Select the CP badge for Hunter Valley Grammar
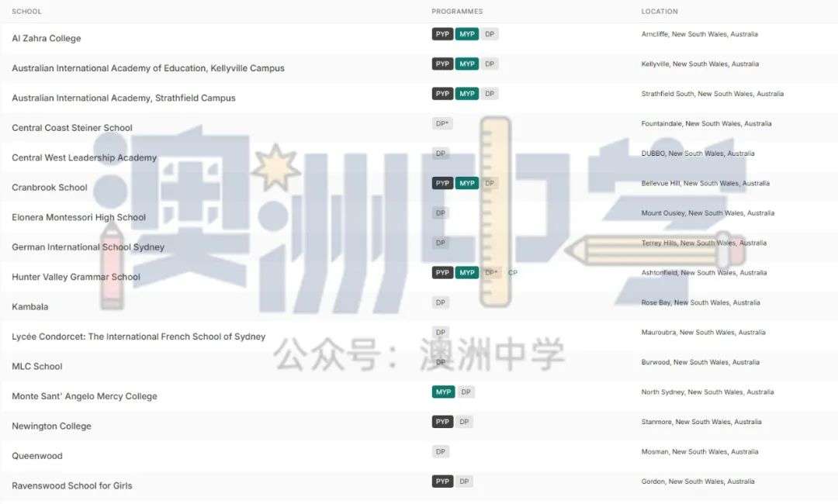 click(512, 273)
